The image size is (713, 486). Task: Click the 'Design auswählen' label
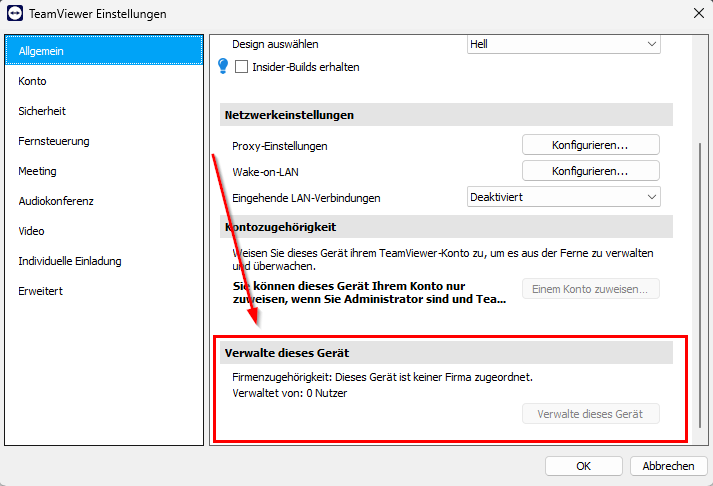click(275, 44)
